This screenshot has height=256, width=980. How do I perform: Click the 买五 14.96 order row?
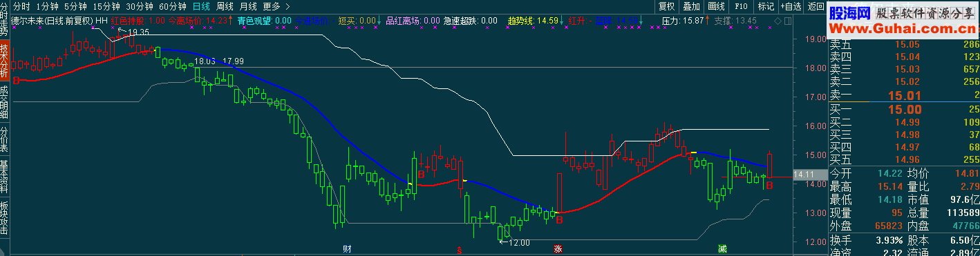tap(905, 159)
